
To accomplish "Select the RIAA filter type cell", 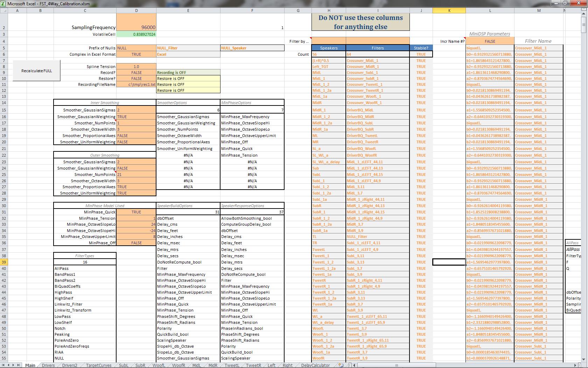I will pos(85,352).
